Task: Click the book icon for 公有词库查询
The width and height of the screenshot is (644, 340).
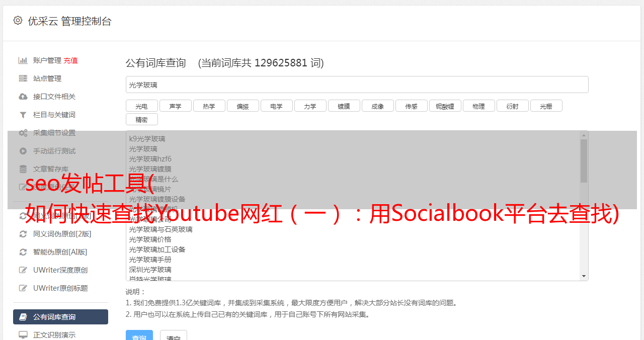Action: [x=23, y=317]
